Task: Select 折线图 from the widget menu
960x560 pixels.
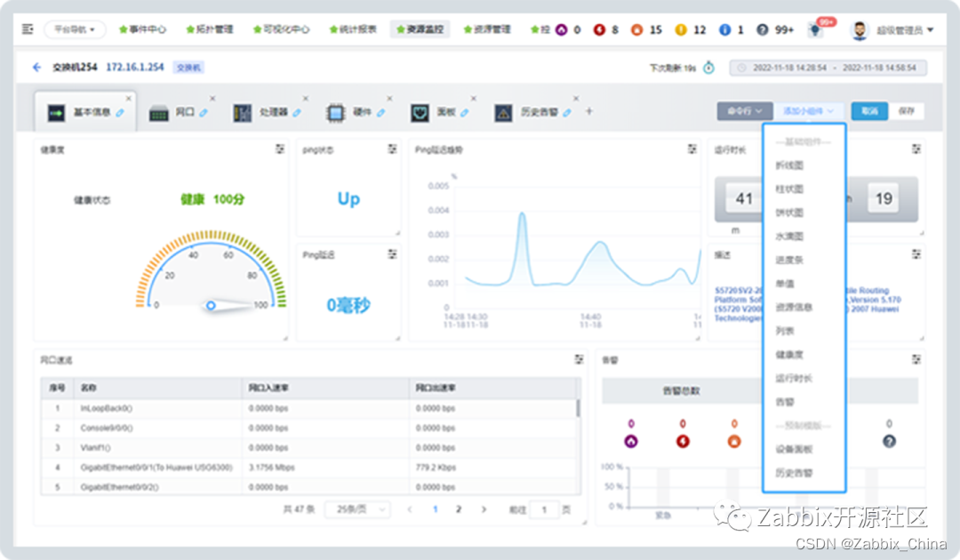Action: [789, 165]
